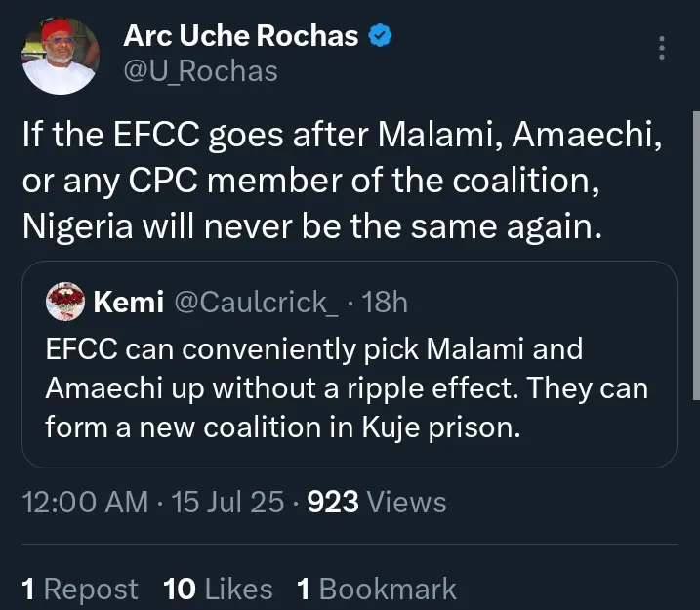Open the 1 Bookmark count
Viewport: 700px width, 610px height.
click(x=377, y=590)
